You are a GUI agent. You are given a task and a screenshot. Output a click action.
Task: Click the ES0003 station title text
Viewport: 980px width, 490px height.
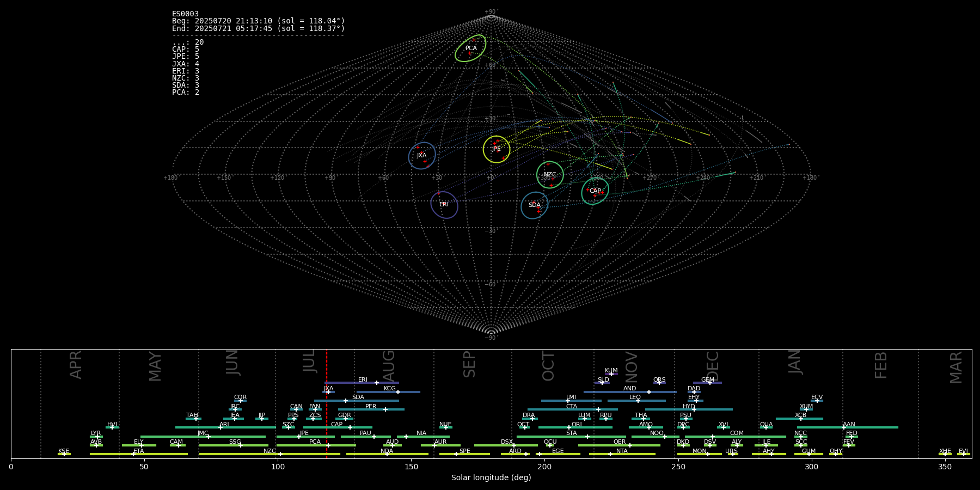coord(185,14)
